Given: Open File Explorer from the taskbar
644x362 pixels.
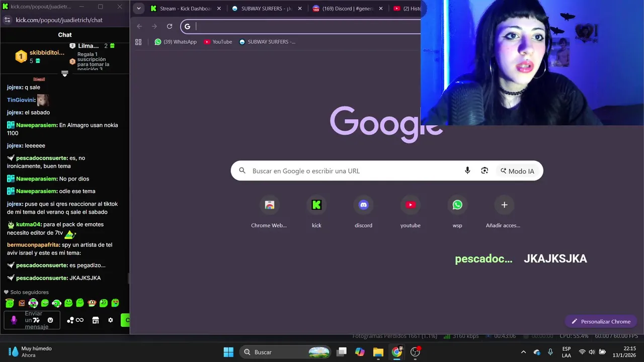Looking at the screenshot, I should (378, 352).
